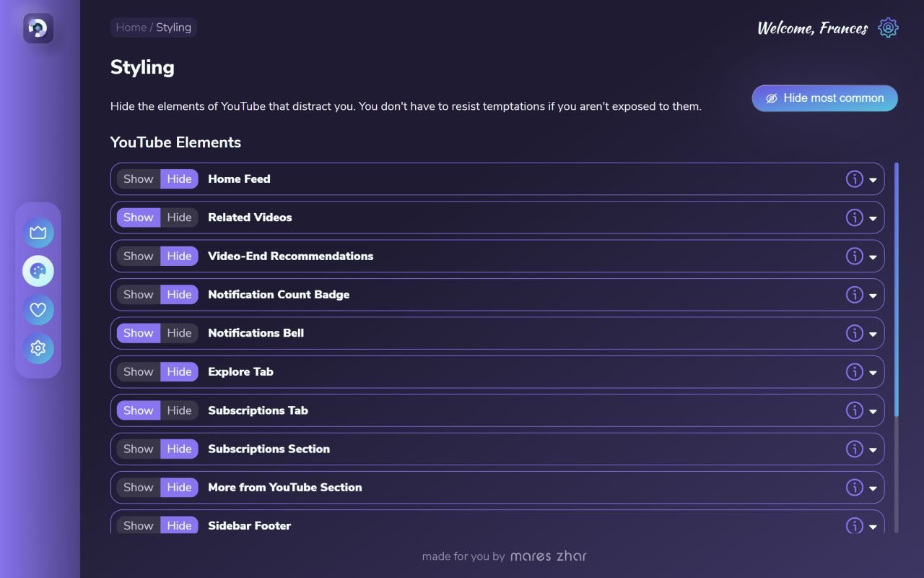The image size is (924, 578).
Task: Expand the Related Videos row arrow
Action: 873,218
